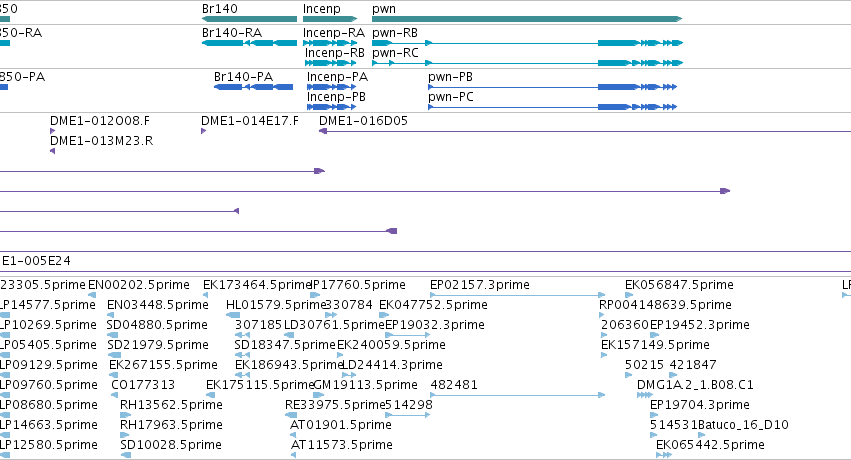Click the LP08680.5prime label

coord(49,405)
